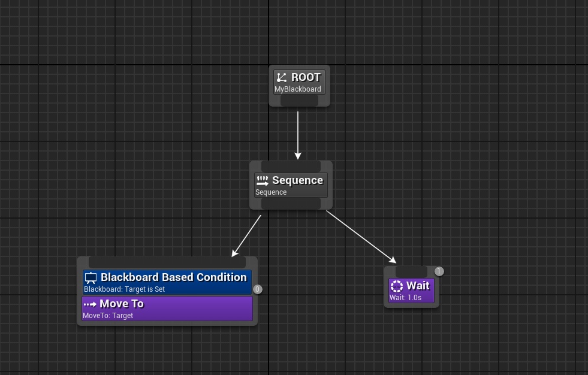Image resolution: width=588 pixels, height=375 pixels.
Task: Click the execution index 0 badge
Action: pyautogui.click(x=258, y=289)
